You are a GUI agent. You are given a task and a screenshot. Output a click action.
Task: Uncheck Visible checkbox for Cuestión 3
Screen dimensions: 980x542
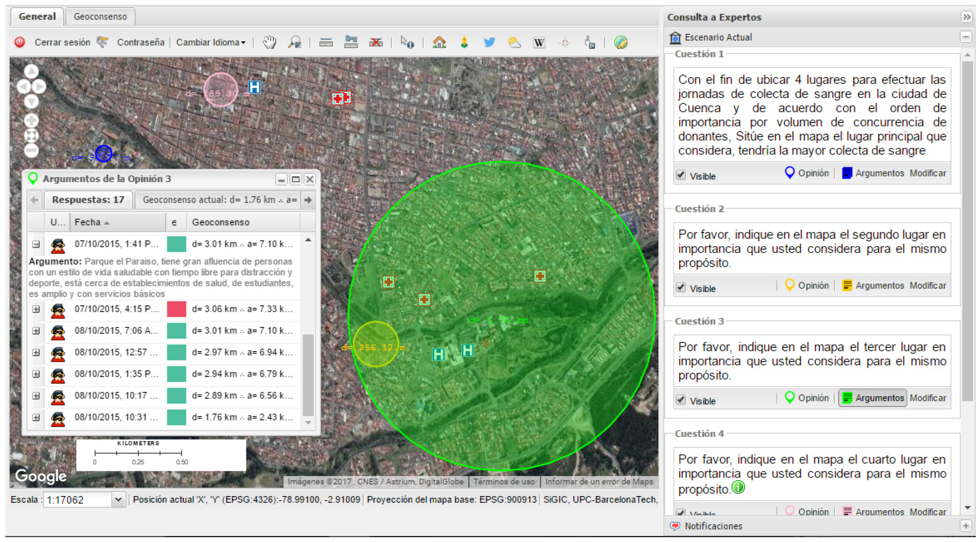click(x=680, y=400)
